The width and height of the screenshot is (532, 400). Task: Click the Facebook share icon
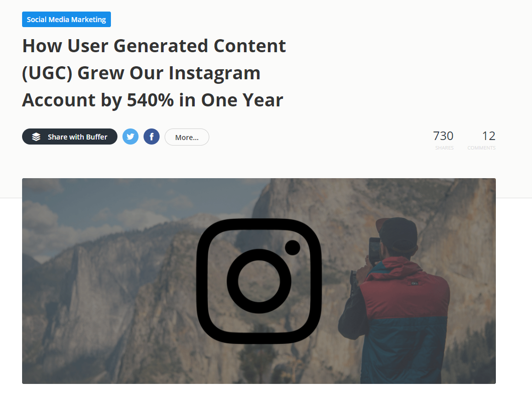152,137
